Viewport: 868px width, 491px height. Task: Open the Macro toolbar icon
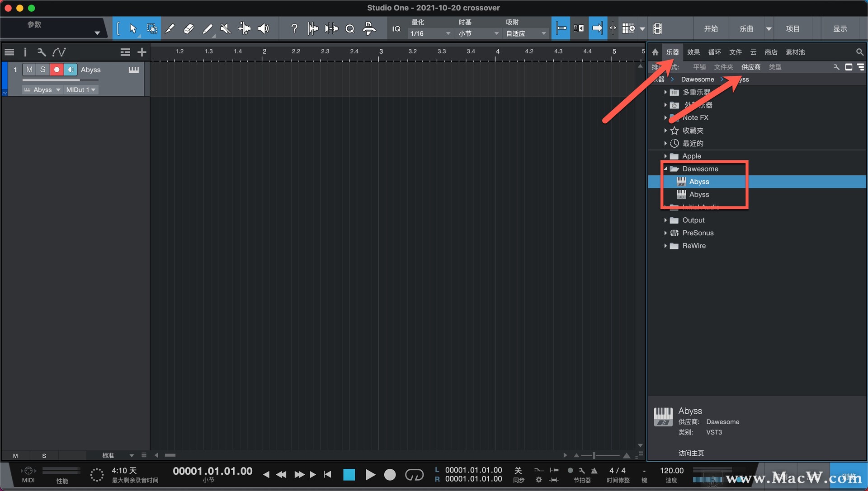pos(369,29)
